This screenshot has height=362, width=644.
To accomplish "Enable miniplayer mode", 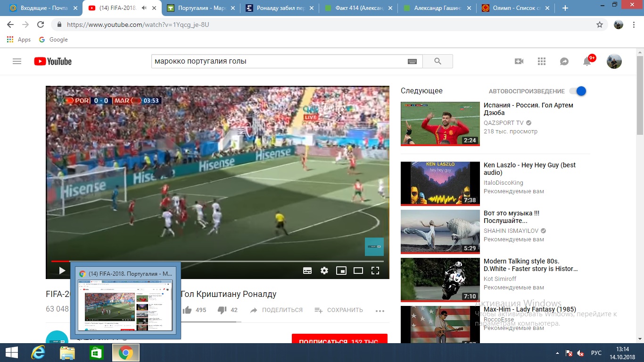I will tap(341, 271).
